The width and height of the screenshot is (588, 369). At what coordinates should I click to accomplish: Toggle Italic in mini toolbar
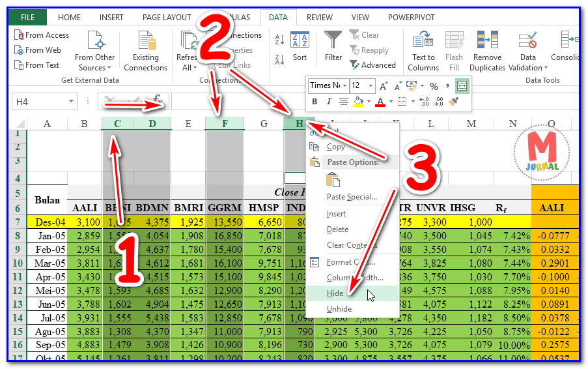(329, 101)
